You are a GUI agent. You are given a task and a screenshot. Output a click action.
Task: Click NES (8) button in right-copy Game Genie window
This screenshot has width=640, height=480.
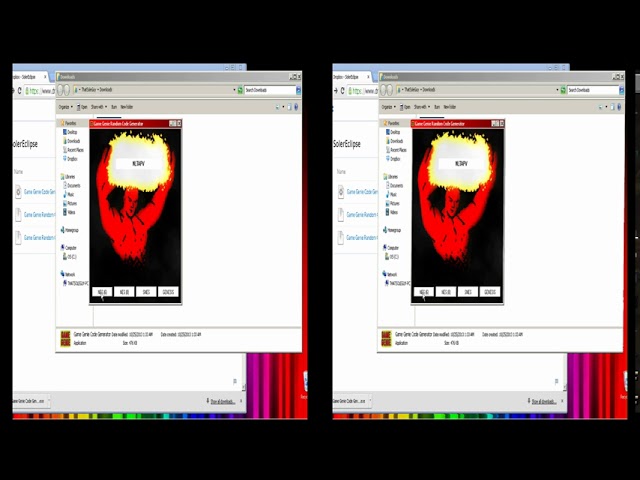tap(446, 292)
